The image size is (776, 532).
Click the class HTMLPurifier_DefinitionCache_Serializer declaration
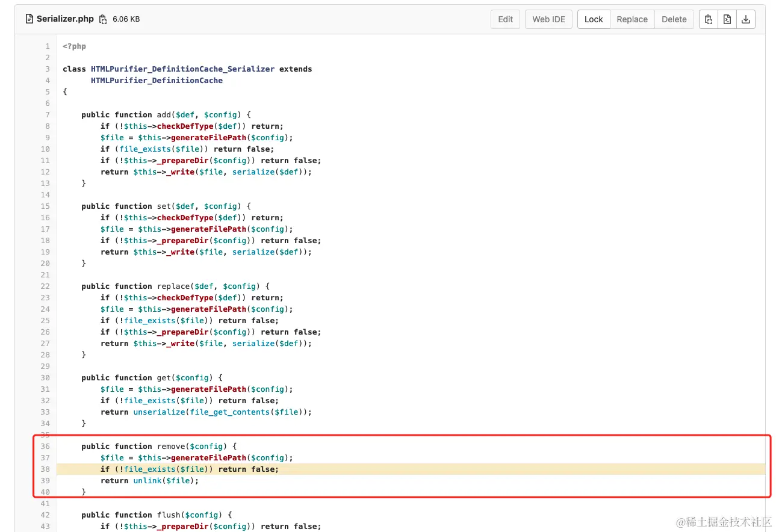click(x=187, y=69)
